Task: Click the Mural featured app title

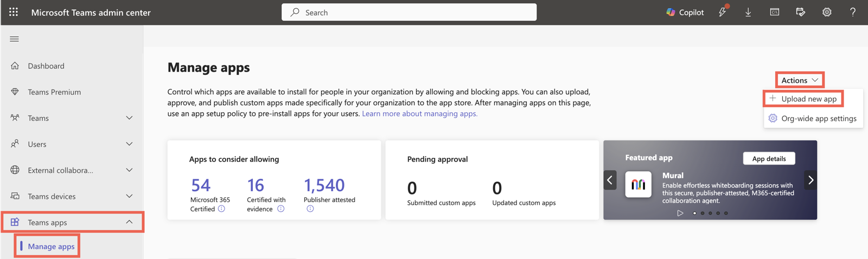Action: pos(673,175)
